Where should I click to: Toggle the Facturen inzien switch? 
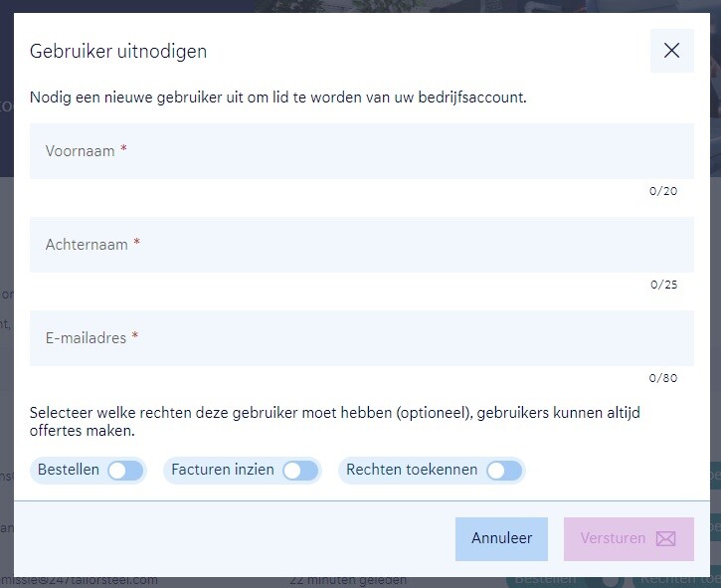[x=299, y=471]
